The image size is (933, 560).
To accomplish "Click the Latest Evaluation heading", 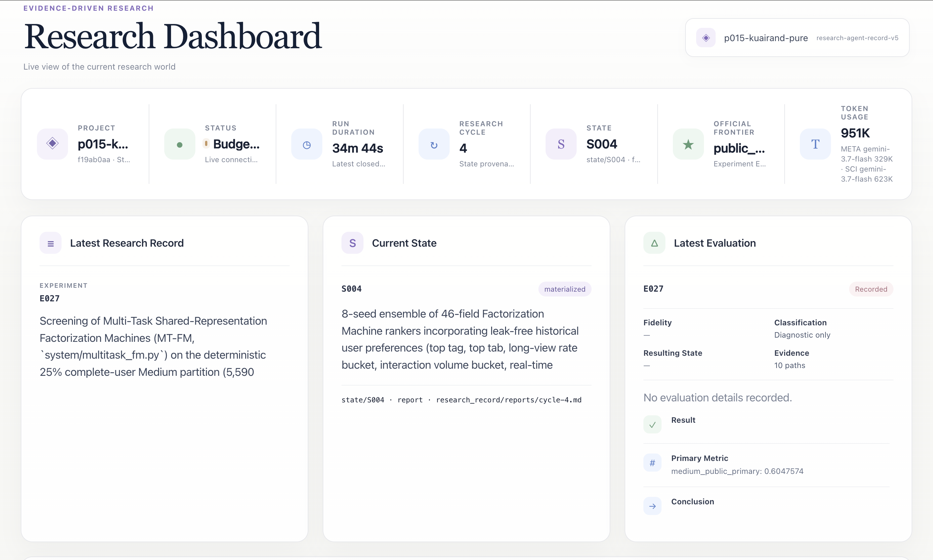I will click(x=715, y=243).
